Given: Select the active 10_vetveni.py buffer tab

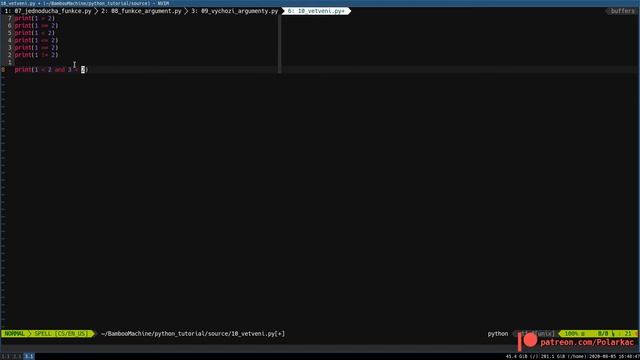Looking at the screenshot, I should point(316,11).
